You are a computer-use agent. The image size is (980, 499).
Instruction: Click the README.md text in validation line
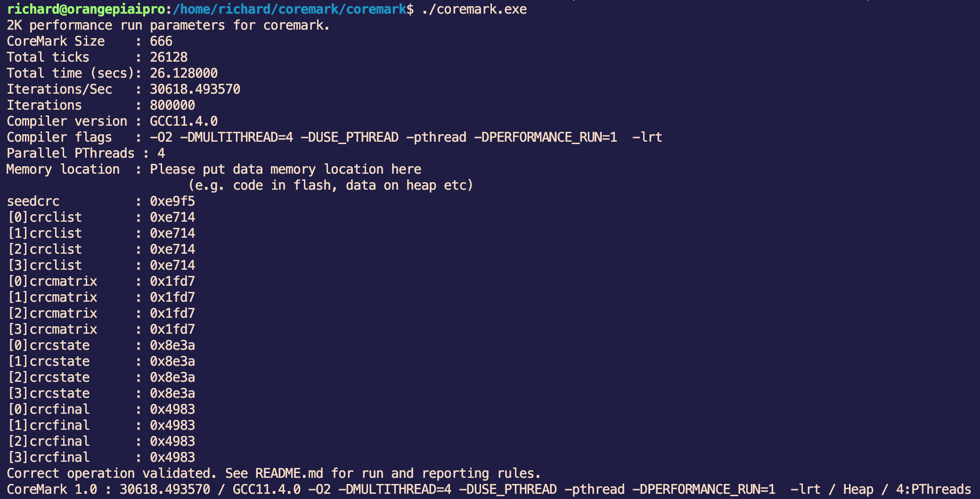click(x=289, y=473)
